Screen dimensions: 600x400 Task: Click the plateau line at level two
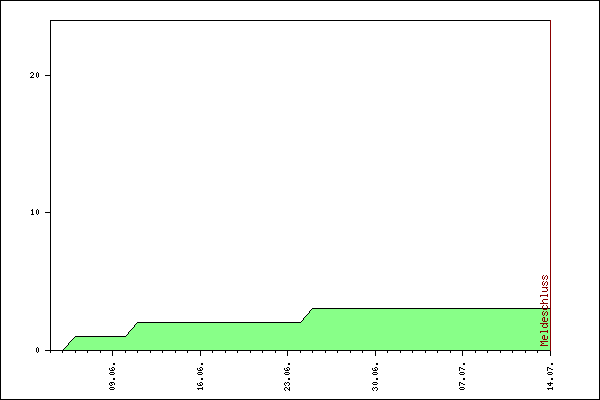point(220,322)
